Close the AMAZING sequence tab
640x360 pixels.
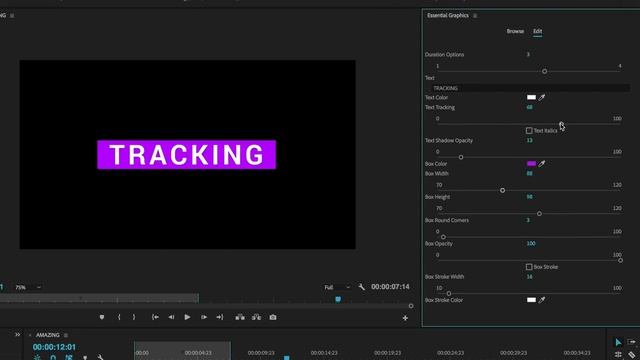30,335
